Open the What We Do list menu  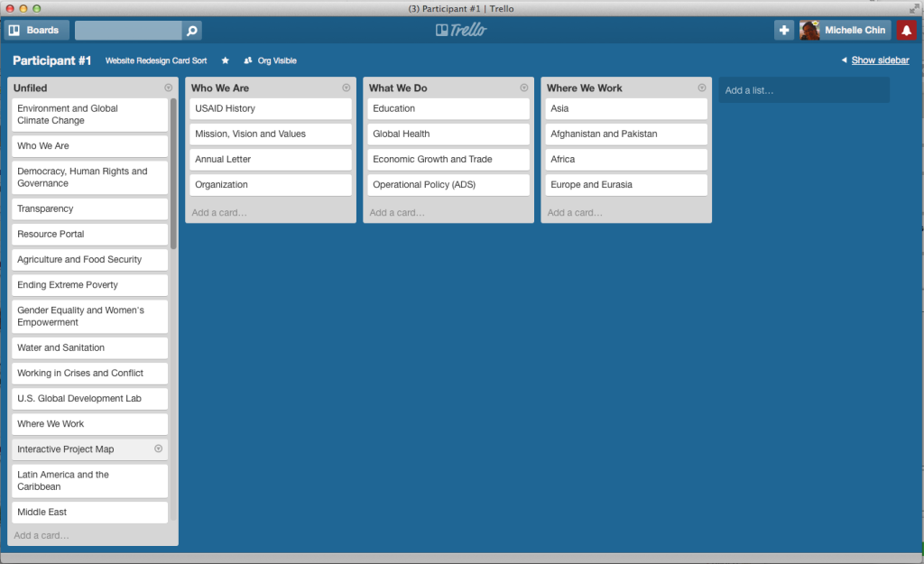(x=524, y=88)
